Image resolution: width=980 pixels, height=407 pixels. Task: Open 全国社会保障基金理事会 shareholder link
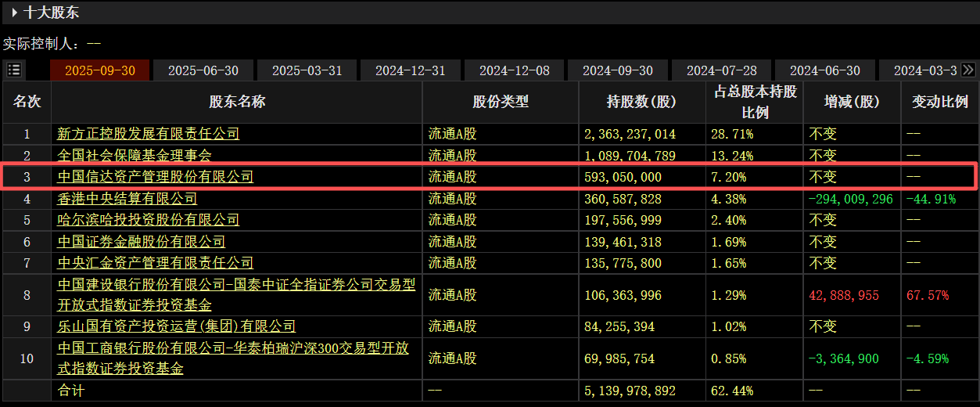click(135, 155)
